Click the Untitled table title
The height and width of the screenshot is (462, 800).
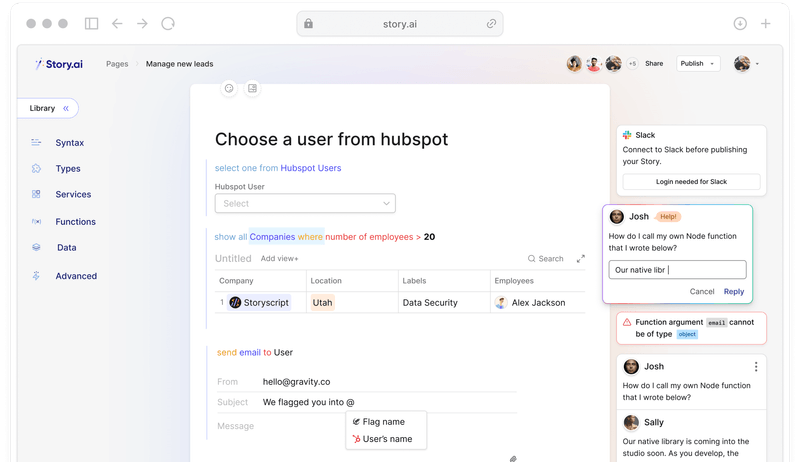click(233, 259)
